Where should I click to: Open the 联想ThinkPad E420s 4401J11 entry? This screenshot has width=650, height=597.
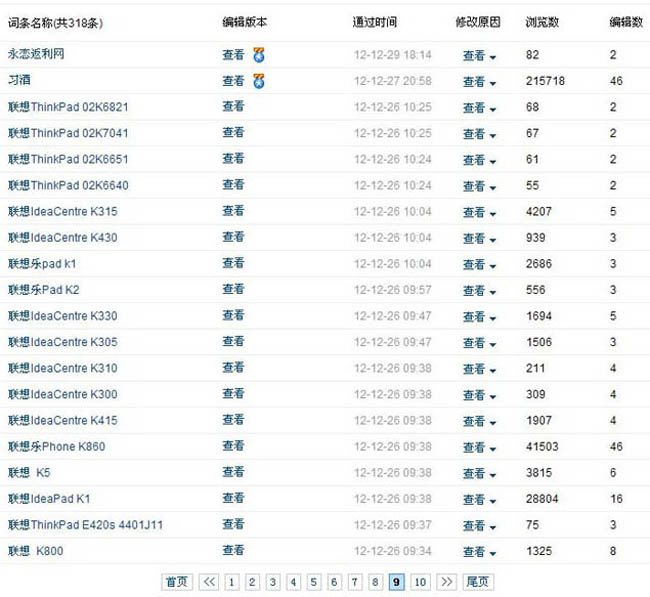[85, 524]
